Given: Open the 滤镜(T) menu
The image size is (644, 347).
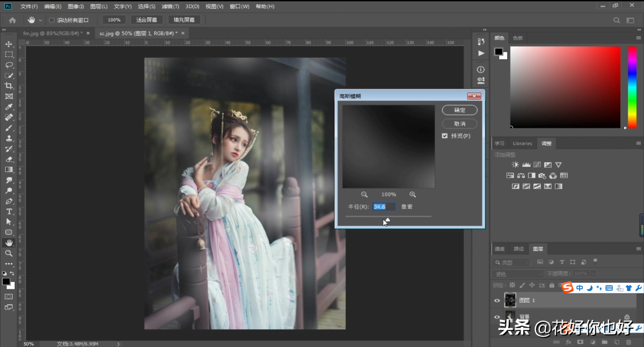Looking at the screenshot, I should tap(170, 6).
